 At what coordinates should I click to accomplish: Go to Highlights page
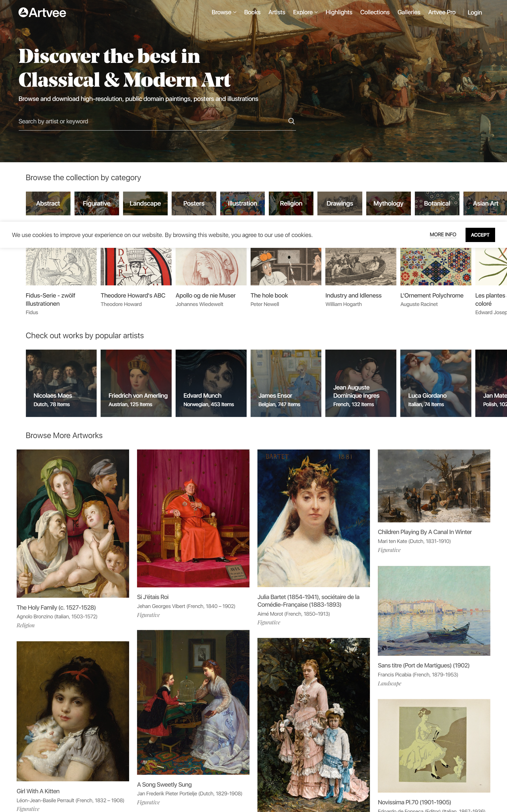[339, 12]
